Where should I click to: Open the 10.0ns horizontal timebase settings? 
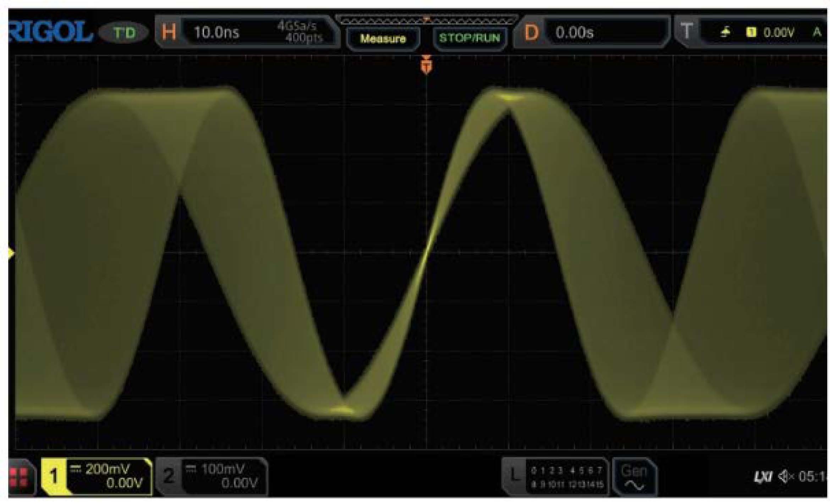click(x=216, y=33)
